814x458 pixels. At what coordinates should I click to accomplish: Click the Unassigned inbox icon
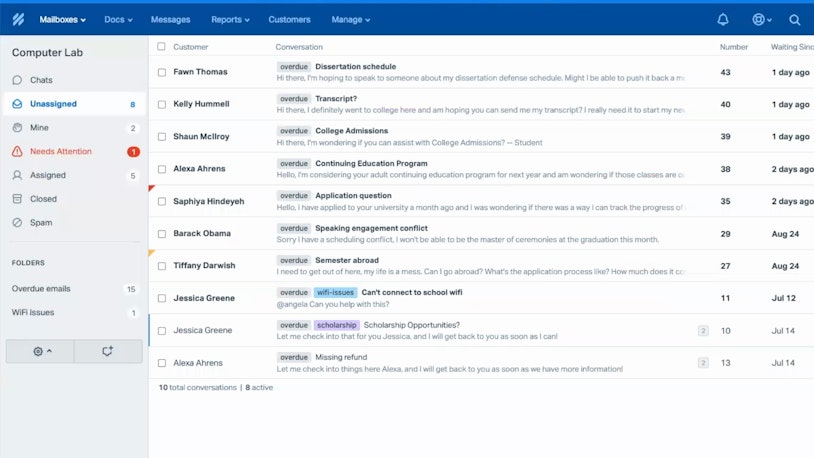(x=17, y=104)
